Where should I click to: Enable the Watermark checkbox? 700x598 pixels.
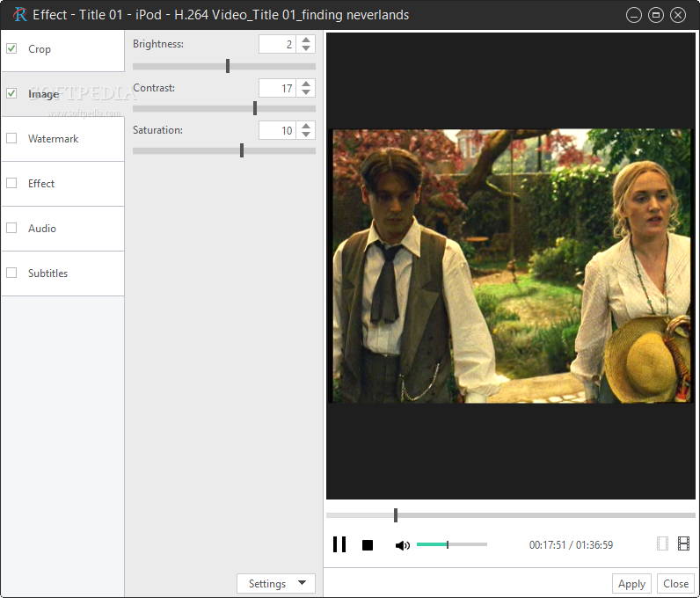point(11,138)
